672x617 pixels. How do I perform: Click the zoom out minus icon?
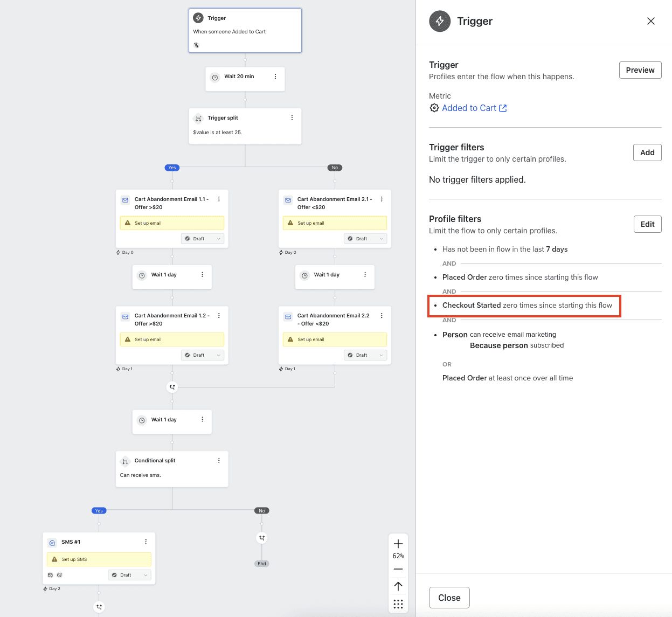[x=398, y=569]
